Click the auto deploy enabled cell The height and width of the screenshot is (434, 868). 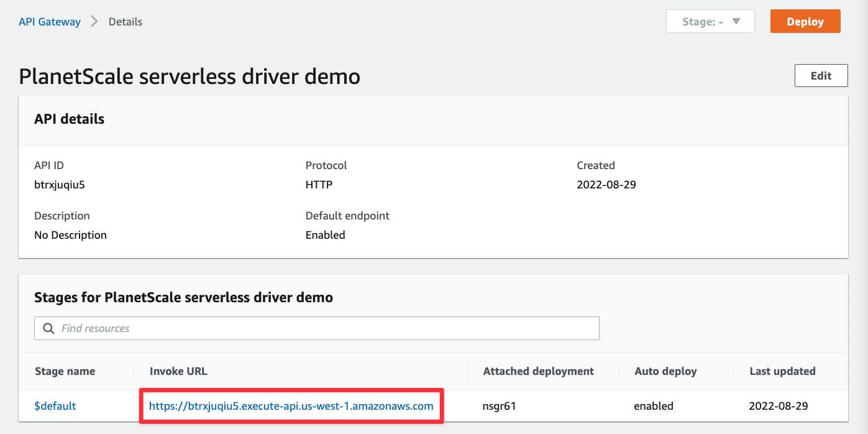[x=654, y=406]
